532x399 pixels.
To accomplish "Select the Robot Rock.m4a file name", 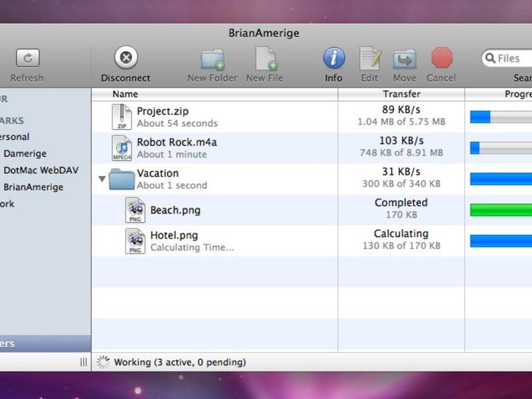I will tap(177, 142).
